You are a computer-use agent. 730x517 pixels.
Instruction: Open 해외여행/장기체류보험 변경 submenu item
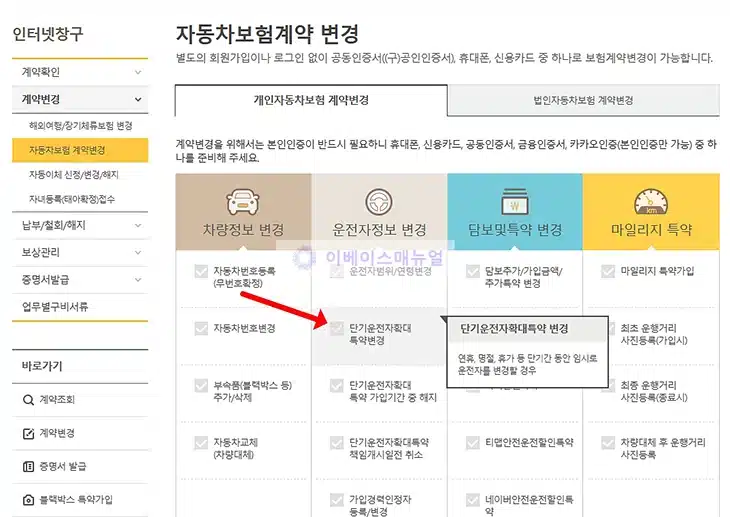[x=80, y=126]
